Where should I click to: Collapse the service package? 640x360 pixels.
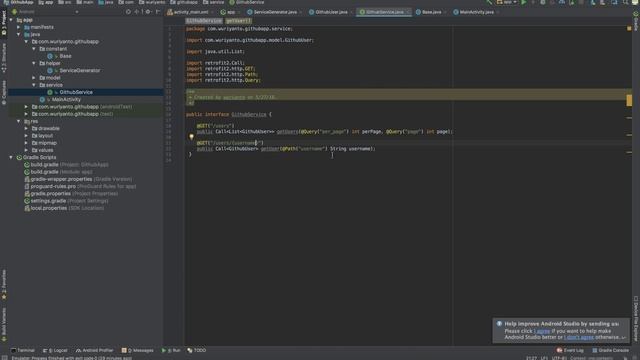(x=34, y=85)
